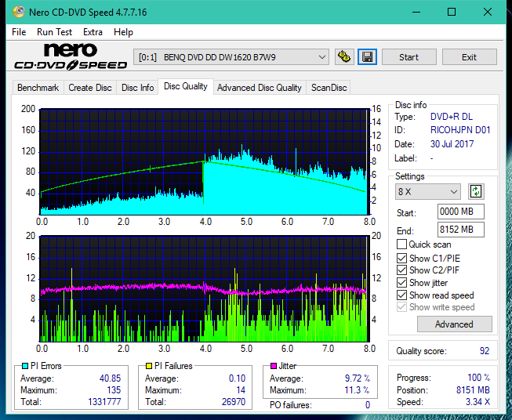Open the drive options icon
This screenshot has width=512, height=420.
point(344,57)
